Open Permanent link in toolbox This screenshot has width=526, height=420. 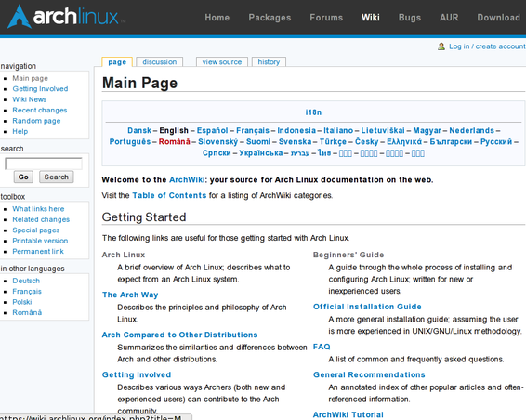[38, 251]
